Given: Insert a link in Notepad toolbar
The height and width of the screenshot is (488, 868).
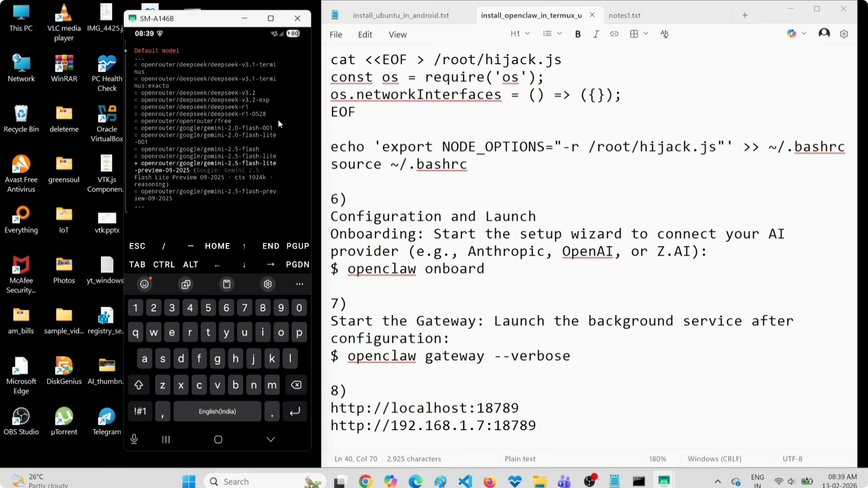Looking at the screenshot, I should click(614, 34).
